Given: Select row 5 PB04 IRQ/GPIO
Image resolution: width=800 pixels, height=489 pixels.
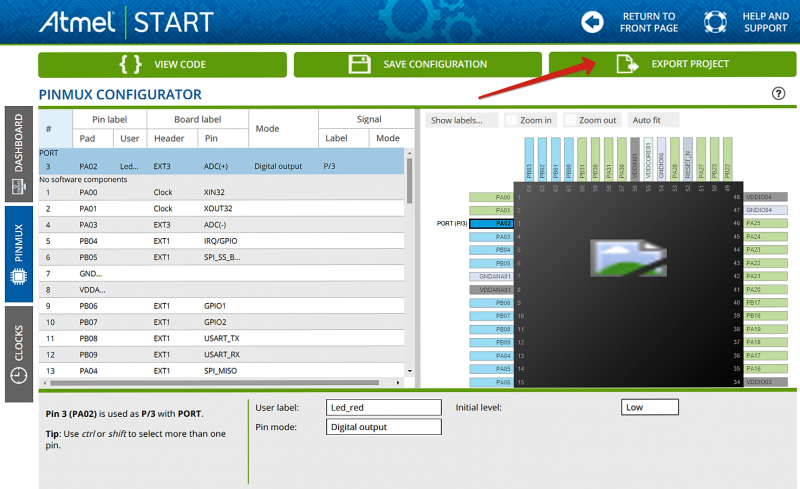Looking at the screenshot, I should pyautogui.click(x=221, y=241).
